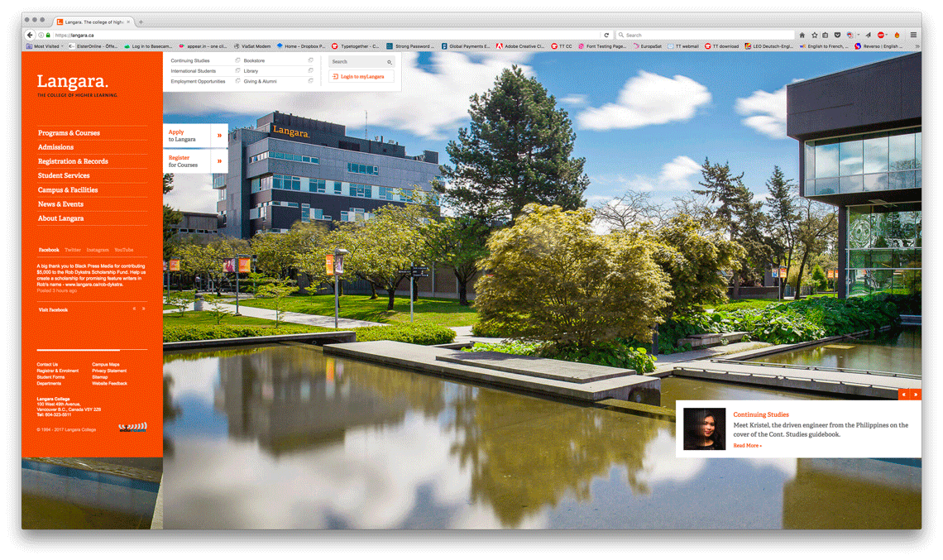Viewport: 943px width, 560px height.
Task: Open the ViaSat Modem bookmark
Action: pos(251,45)
